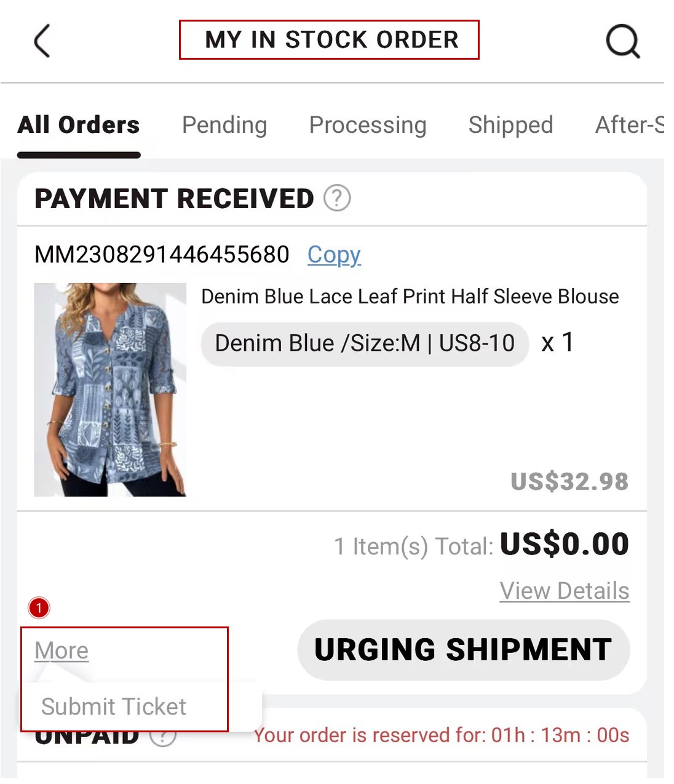Go back using the back arrow
Screen dimensions: 674x784
[42, 41]
